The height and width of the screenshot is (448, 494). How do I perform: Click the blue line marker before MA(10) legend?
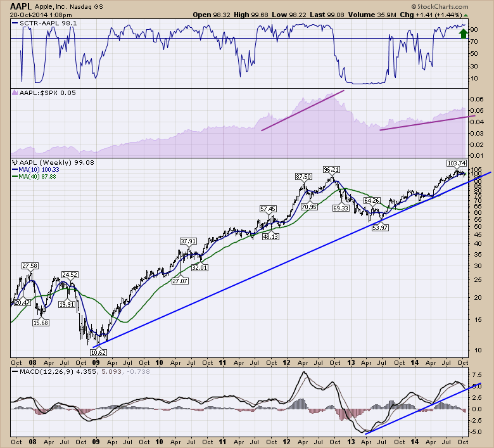coord(15,169)
